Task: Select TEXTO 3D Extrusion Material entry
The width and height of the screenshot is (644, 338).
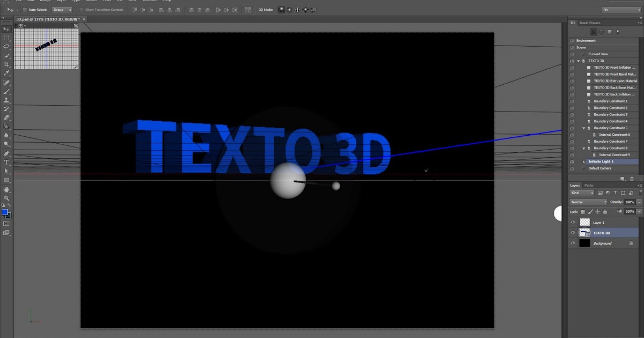Action: pos(615,81)
